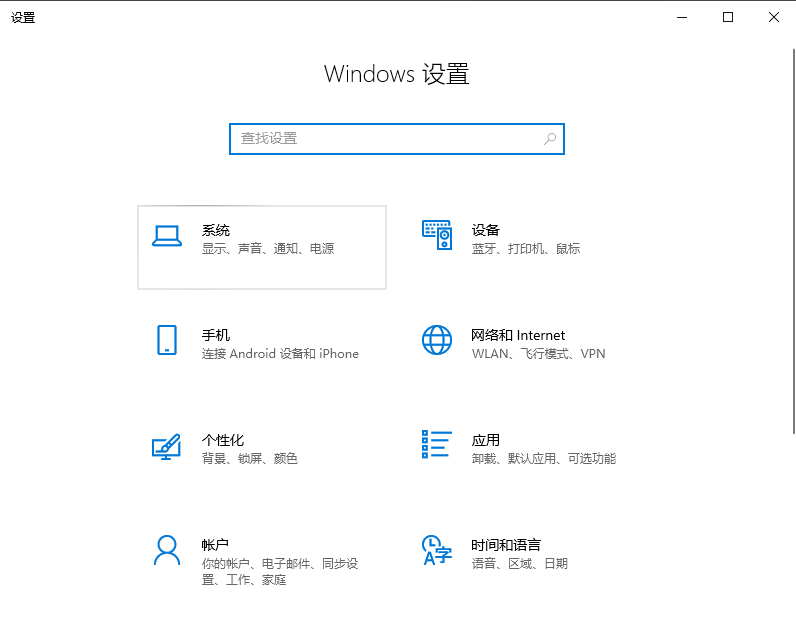Click the 设置 window title text
The image size is (796, 636).
[23, 18]
